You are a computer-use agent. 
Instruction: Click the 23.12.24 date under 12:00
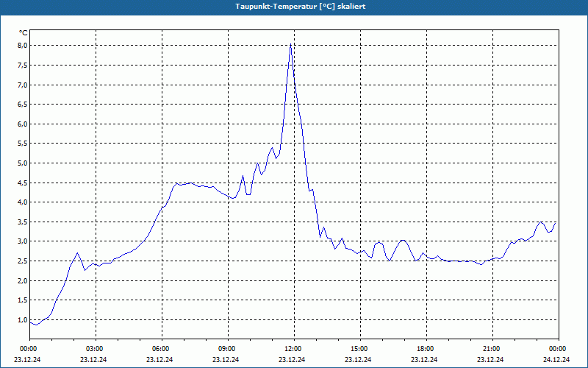(292, 359)
